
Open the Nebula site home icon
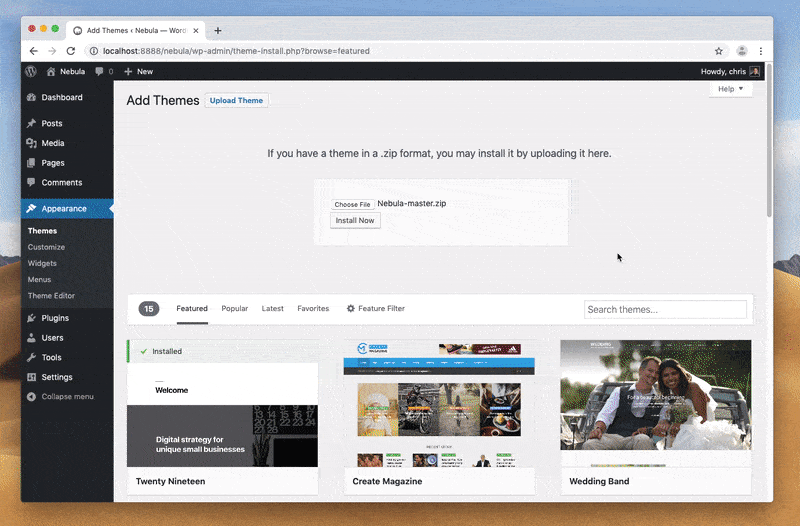pyautogui.click(x=51, y=71)
